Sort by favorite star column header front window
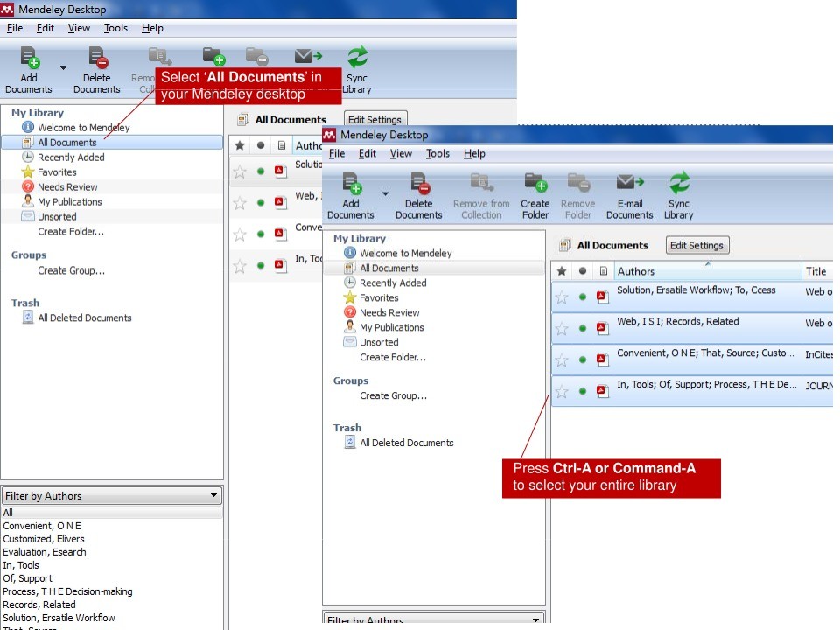 562,271
